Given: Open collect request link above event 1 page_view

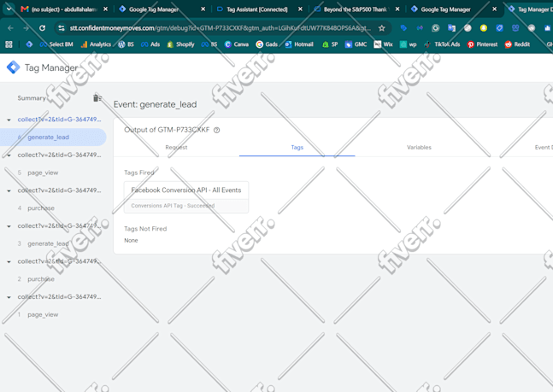Looking at the screenshot, I should pos(59,297).
